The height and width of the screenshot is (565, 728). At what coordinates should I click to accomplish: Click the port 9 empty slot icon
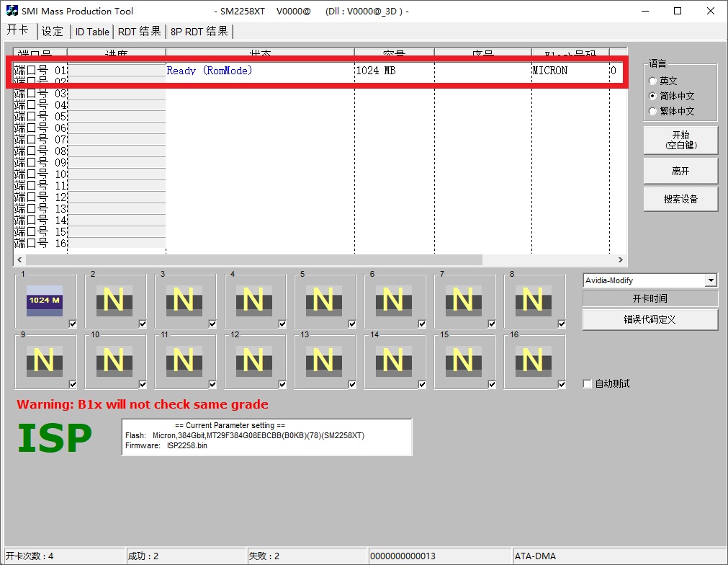tap(44, 360)
